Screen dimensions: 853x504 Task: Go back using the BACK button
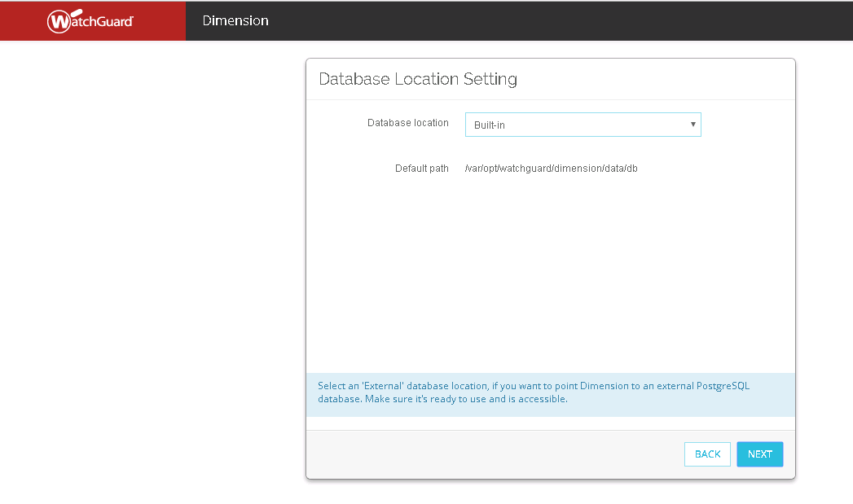coord(707,454)
